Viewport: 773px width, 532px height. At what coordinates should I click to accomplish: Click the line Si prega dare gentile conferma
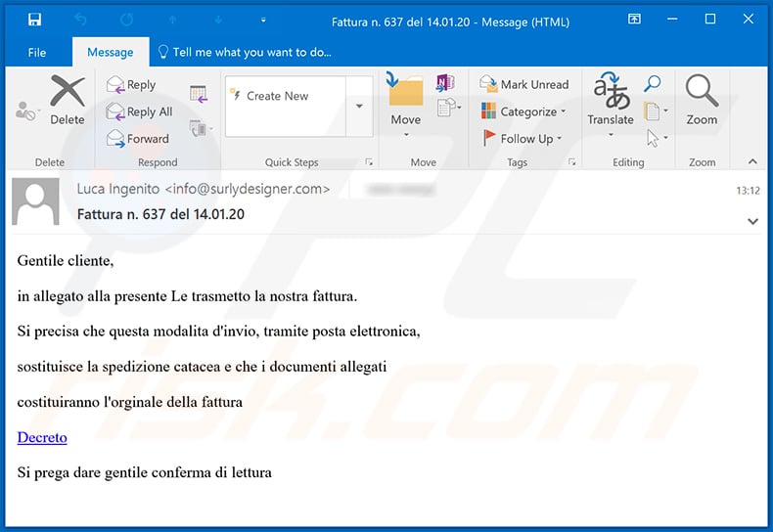click(x=145, y=472)
